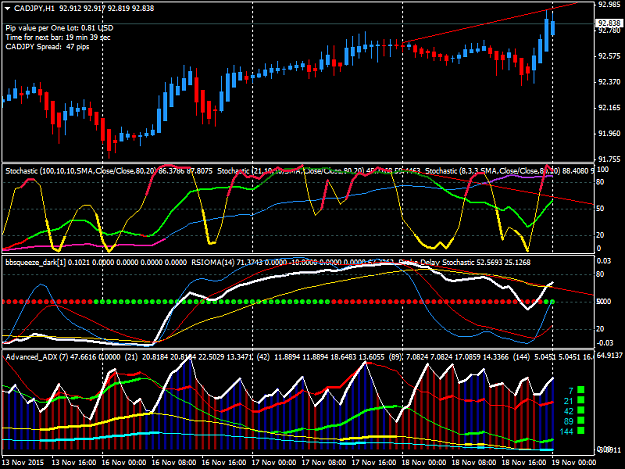Click the Advanced_ADX (7) indicator label
Image resolution: width=625 pixels, height=469 pixels.
(63, 357)
